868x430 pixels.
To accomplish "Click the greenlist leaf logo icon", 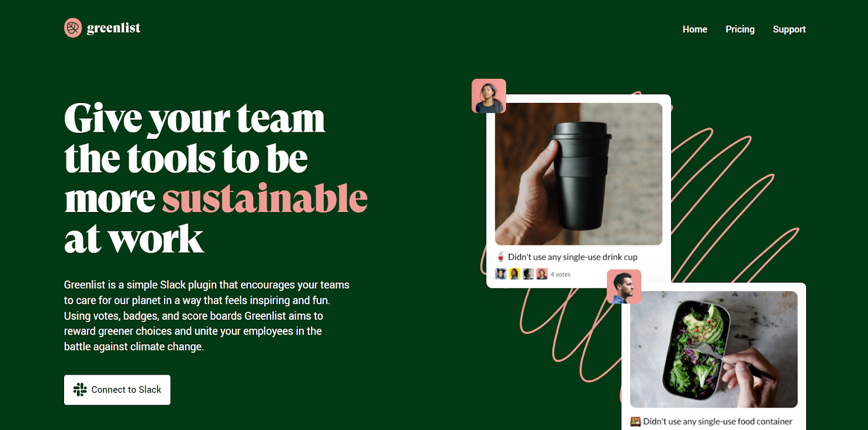I will click(73, 28).
